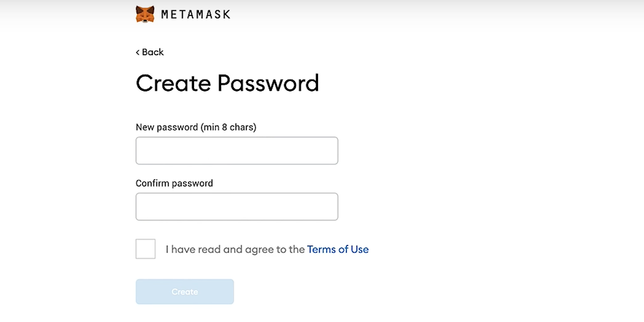This screenshot has height=322, width=644.
Task: Click the Create Password heading
Action: pos(227,83)
